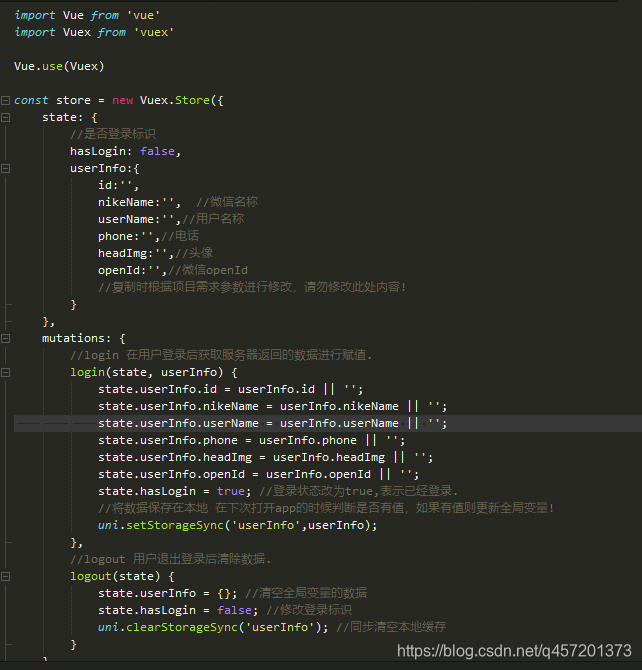The height and width of the screenshot is (670, 642).
Task: Click 'state.hasLogin = false;' statement
Action: point(178,610)
